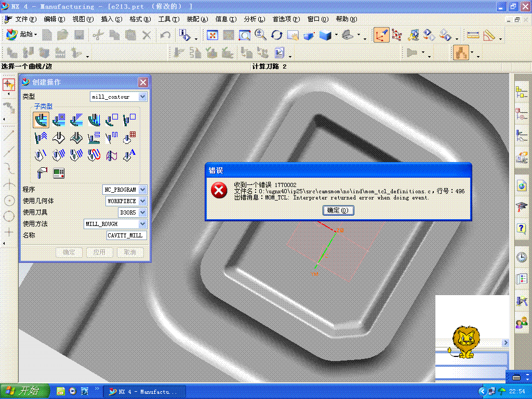
Task: Click 应用 in the 创建操作 dialog
Action: (99, 252)
